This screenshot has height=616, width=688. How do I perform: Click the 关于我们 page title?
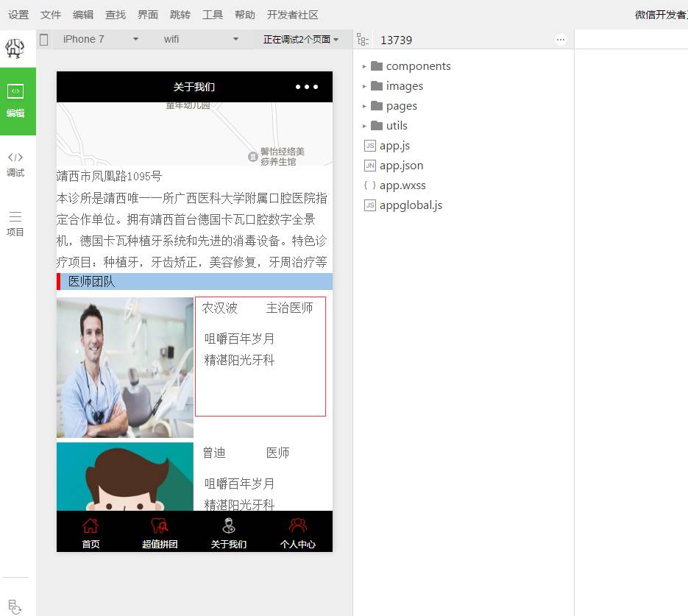point(194,87)
